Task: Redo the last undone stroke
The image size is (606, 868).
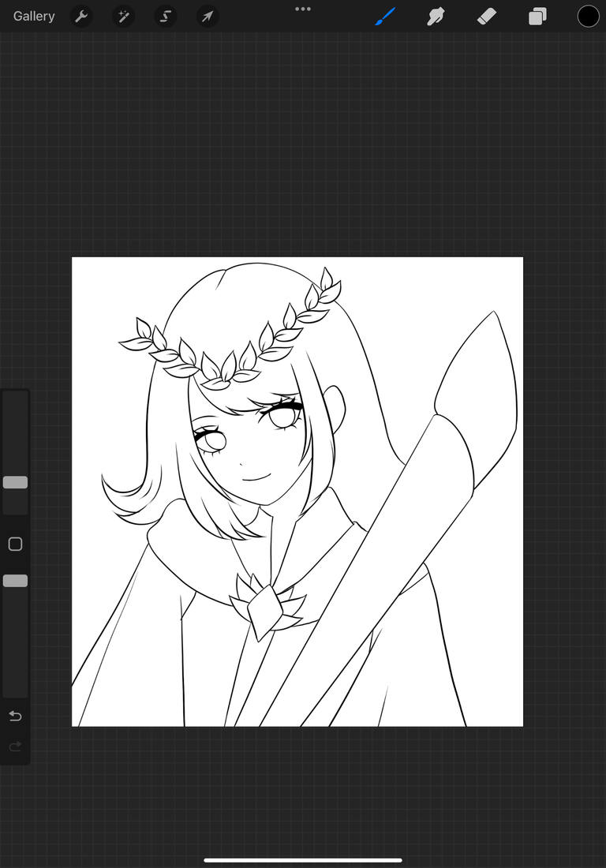Action: click(x=16, y=746)
